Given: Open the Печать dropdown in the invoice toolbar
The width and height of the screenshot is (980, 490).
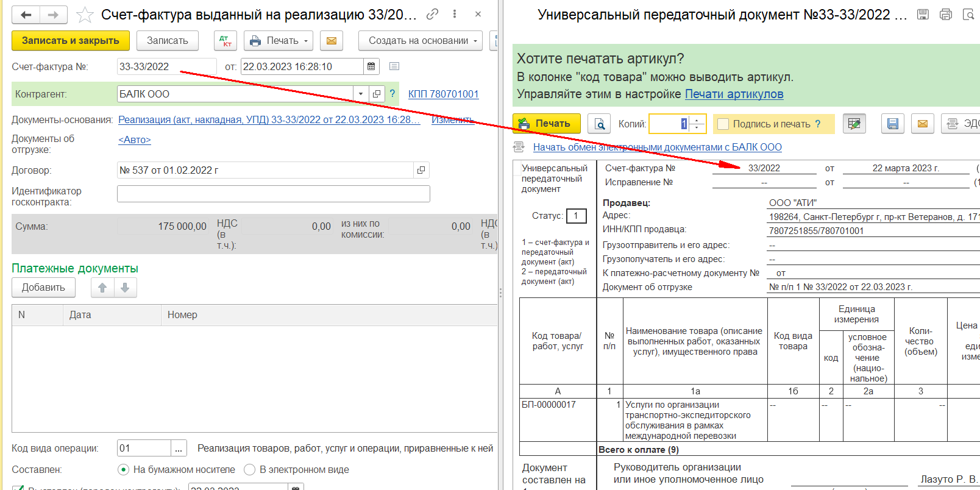Looking at the screenshot, I should click(279, 41).
